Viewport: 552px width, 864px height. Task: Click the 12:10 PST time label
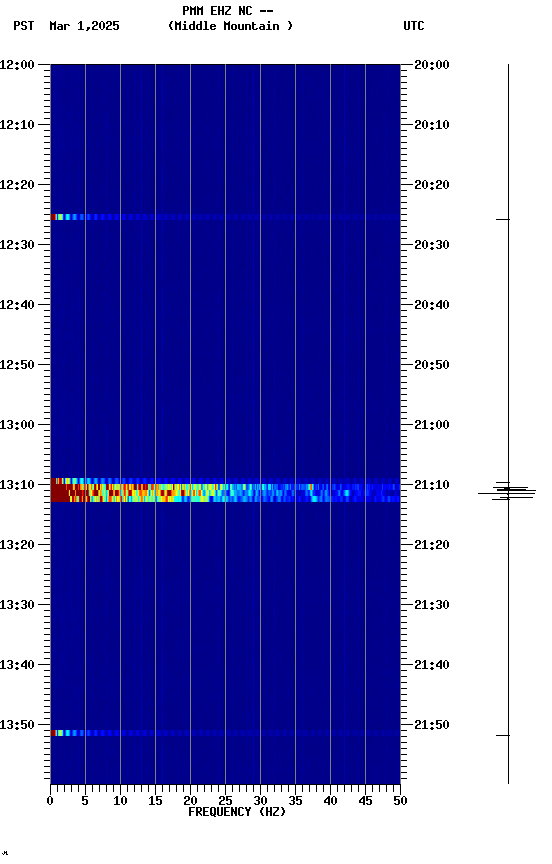coord(17,125)
